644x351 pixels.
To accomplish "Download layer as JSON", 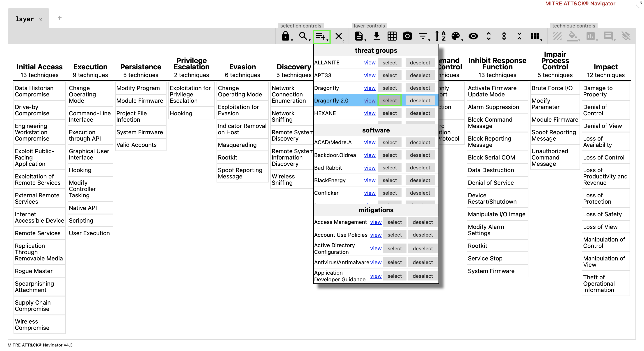I will tap(377, 36).
